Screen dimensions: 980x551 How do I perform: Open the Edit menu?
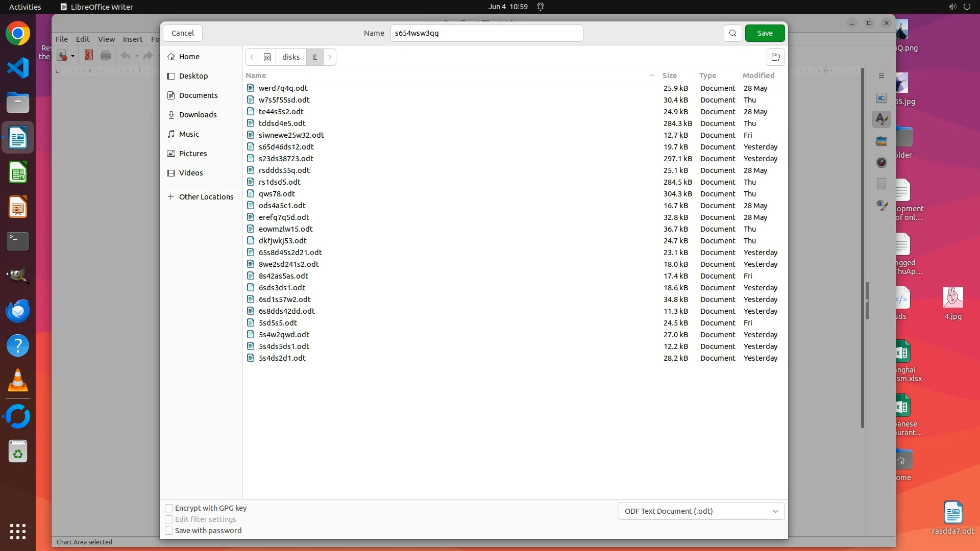tap(83, 39)
